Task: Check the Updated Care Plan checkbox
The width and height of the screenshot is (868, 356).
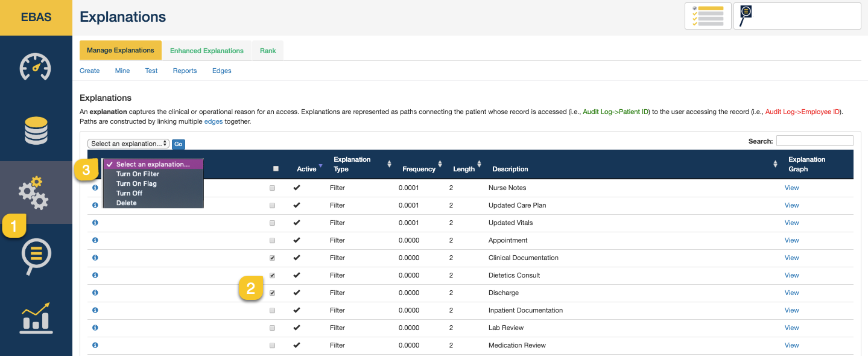Action: 272,206
